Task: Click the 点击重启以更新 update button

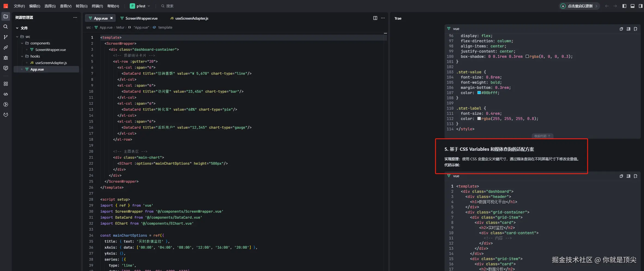Action: [x=579, y=6]
